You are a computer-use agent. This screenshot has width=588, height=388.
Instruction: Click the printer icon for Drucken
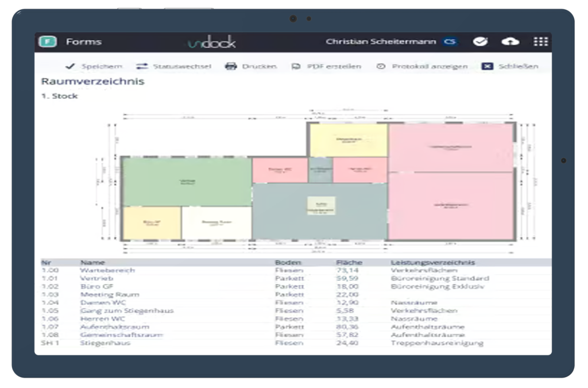(231, 66)
